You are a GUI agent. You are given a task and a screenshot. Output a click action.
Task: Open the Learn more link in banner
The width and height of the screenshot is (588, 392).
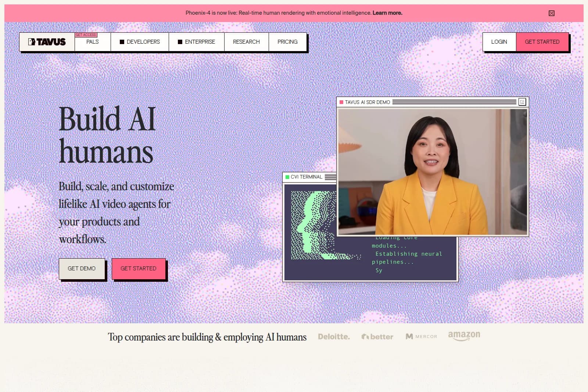[387, 13]
